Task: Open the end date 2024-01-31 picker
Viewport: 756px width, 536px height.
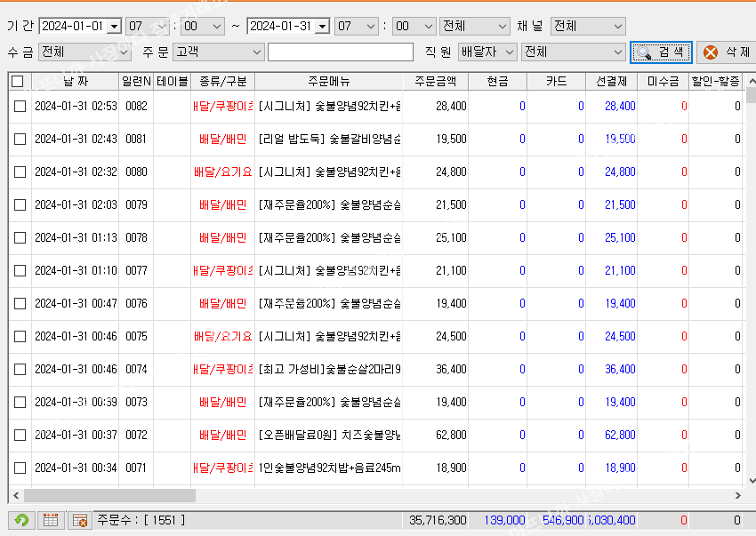Action: pyautogui.click(x=321, y=27)
